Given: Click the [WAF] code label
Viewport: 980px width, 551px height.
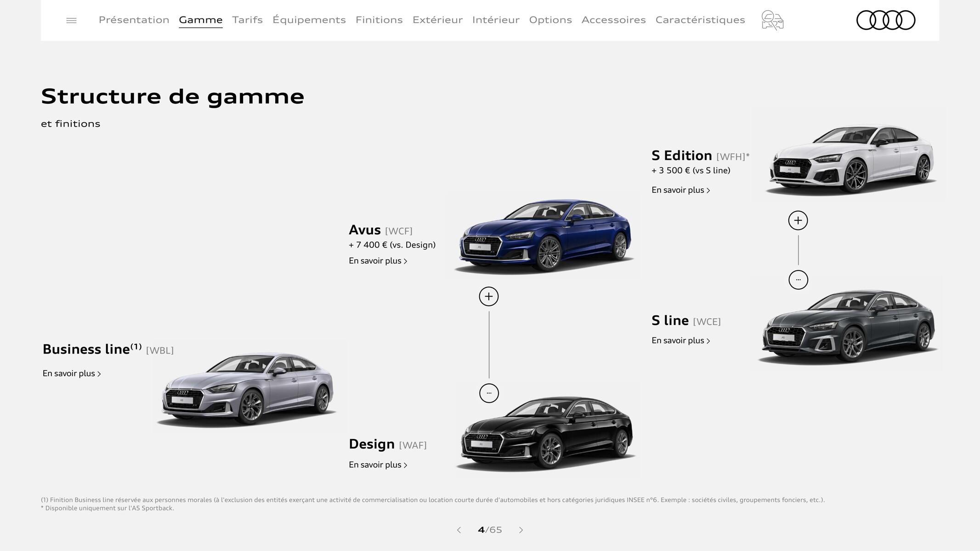Looking at the screenshot, I should [413, 445].
